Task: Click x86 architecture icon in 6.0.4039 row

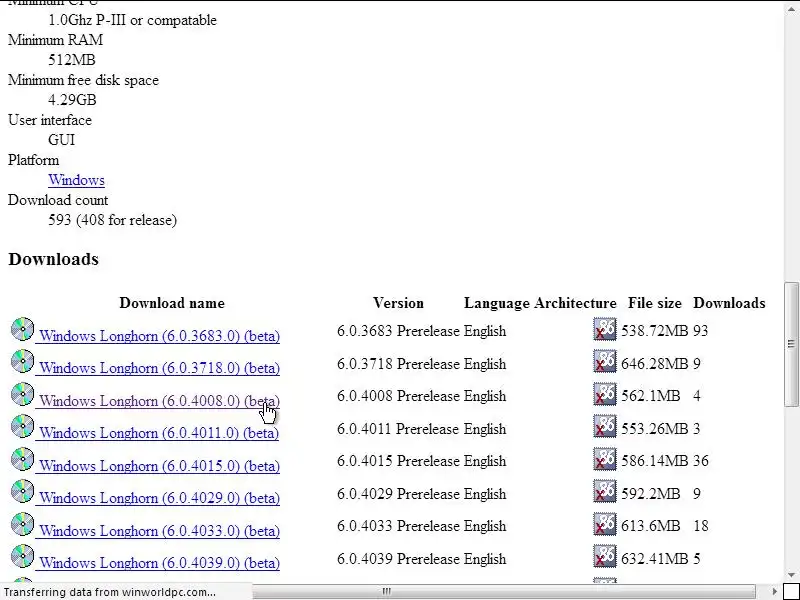Action: [x=605, y=556]
